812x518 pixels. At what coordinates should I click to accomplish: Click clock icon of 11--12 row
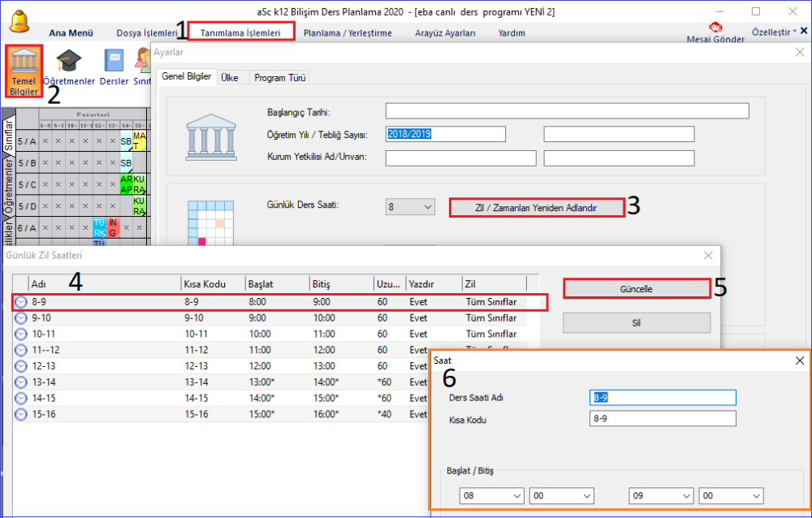pos(21,350)
